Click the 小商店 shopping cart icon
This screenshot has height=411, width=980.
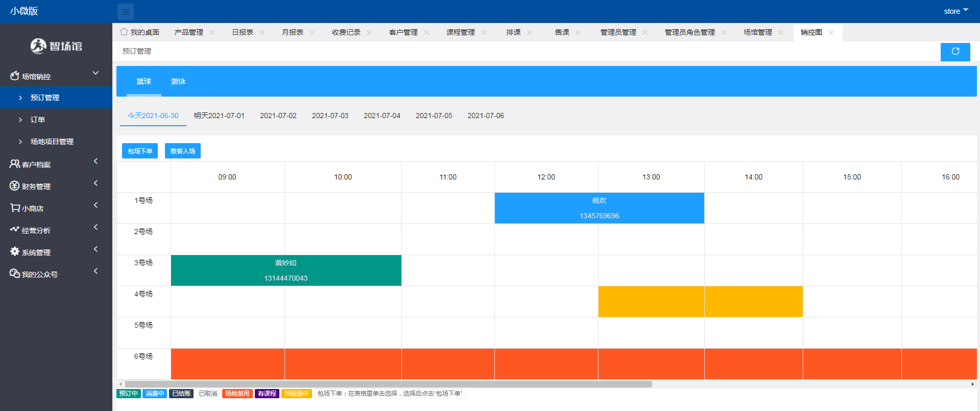(15, 208)
